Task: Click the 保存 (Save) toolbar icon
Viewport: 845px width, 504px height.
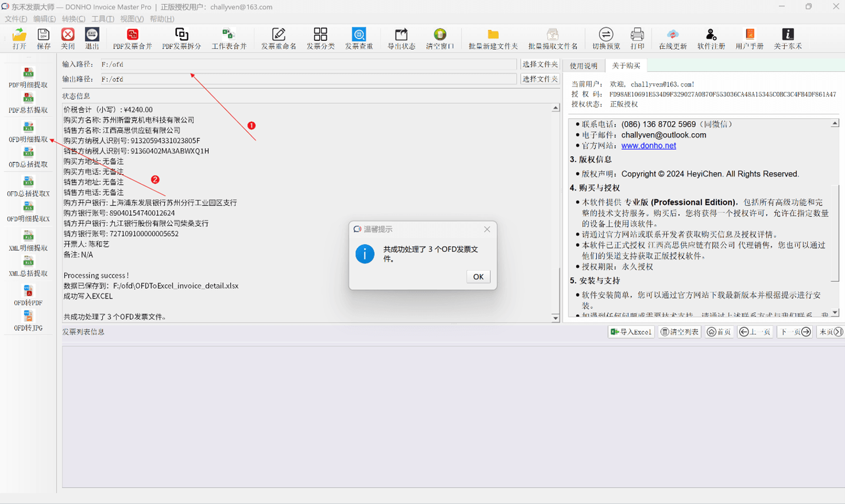Action: [44, 38]
